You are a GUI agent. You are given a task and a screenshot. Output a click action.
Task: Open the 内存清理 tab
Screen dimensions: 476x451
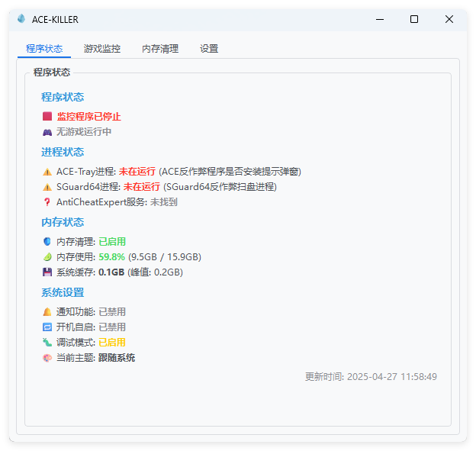tap(160, 49)
